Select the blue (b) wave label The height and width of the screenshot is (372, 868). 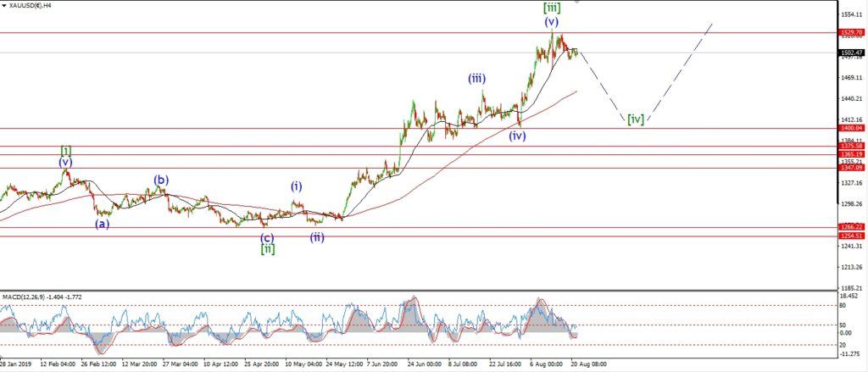point(161,180)
